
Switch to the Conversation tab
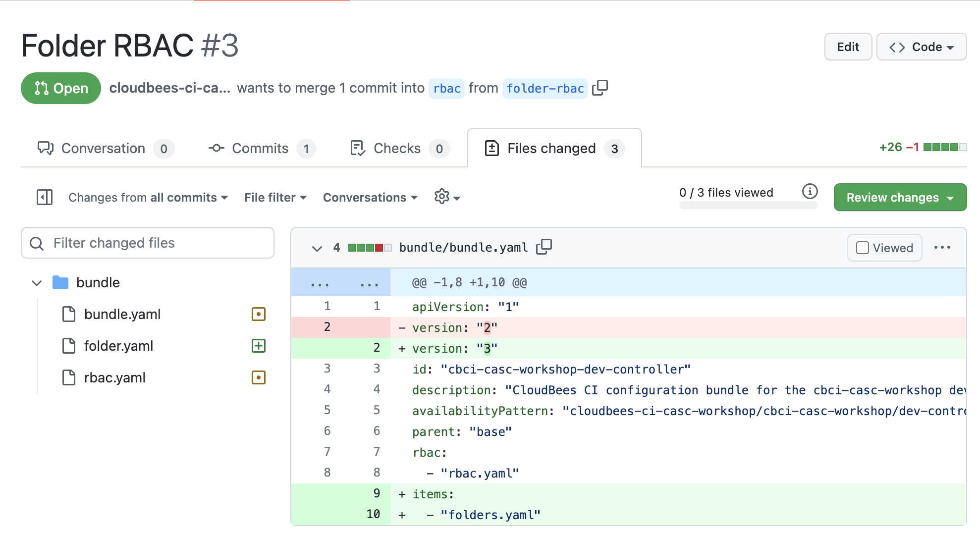[103, 148]
